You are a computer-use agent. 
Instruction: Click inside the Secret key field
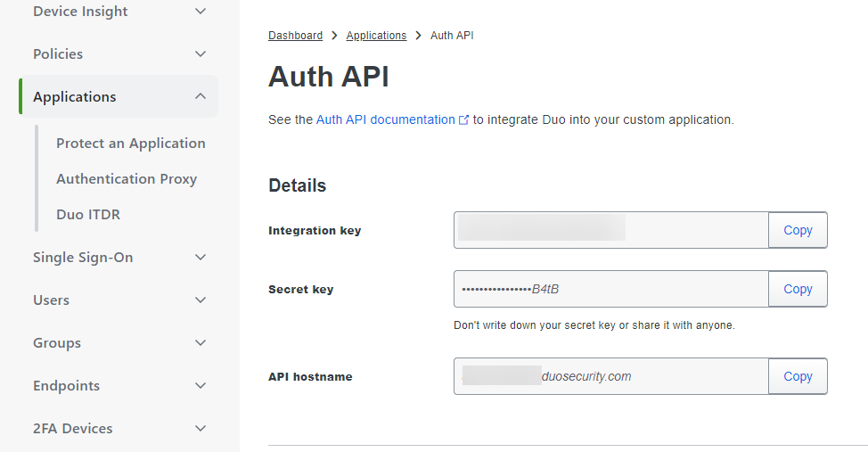(610, 289)
